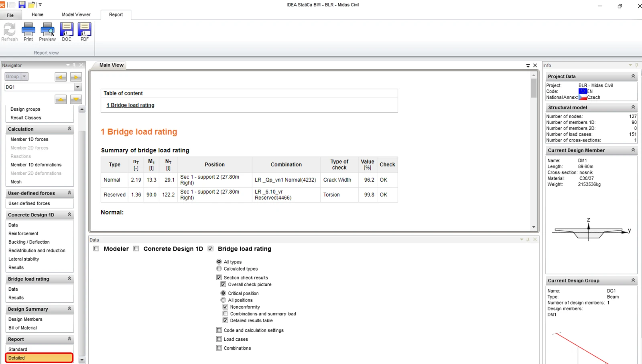
Task: Collapse the Calculation section
Action: pos(69,129)
